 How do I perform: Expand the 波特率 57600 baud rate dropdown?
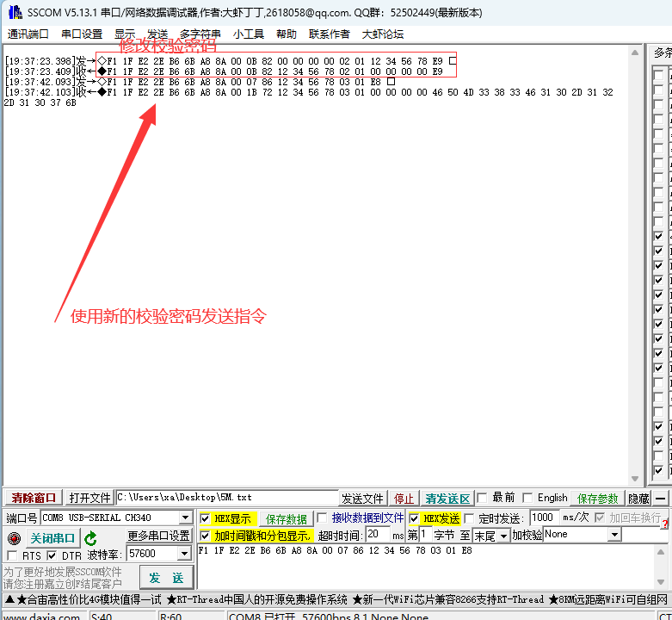[x=184, y=554]
